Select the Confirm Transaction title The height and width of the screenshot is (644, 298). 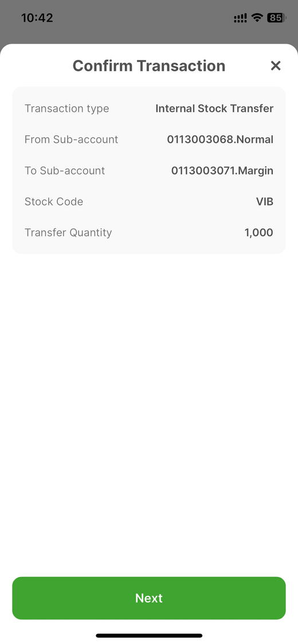[x=149, y=66]
